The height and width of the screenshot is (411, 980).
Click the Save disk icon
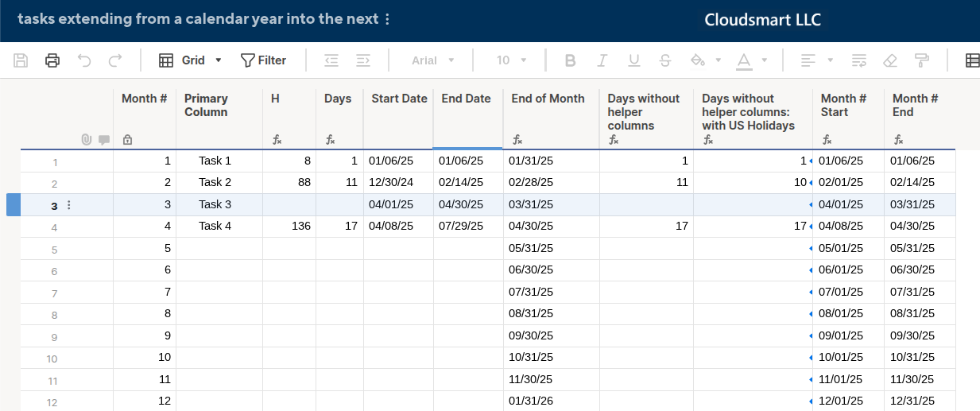click(21, 60)
